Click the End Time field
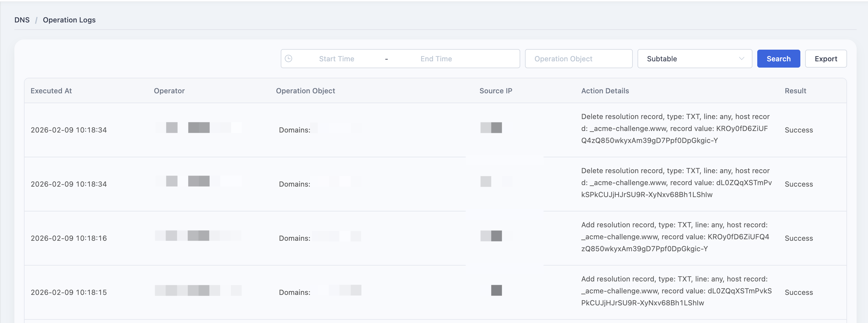Screen dimensions: 868x323 click(x=436, y=59)
